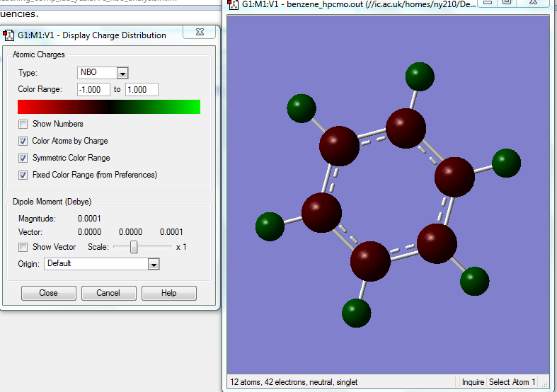Click Select Atom 1 in status bar
The image size is (557, 392).
(x=512, y=382)
